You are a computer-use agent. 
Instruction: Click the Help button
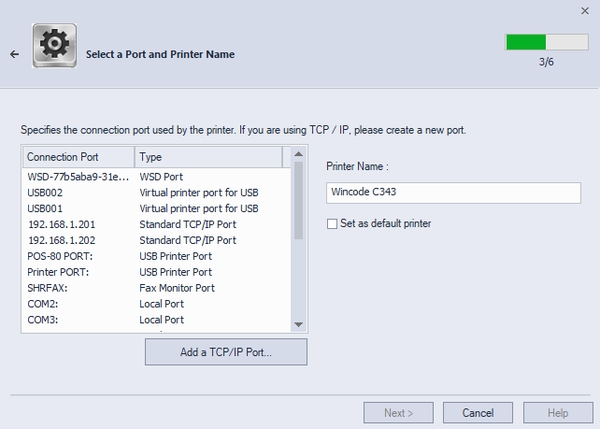pyautogui.click(x=558, y=412)
